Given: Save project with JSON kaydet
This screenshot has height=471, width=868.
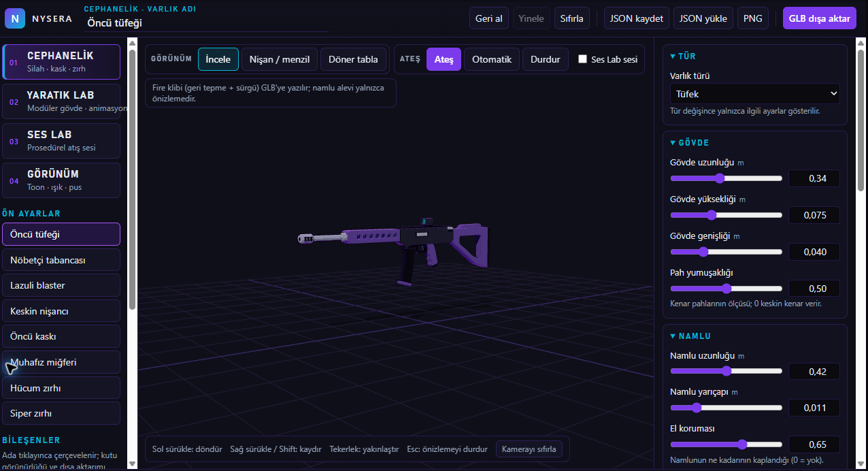Looking at the screenshot, I should point(637,18).
